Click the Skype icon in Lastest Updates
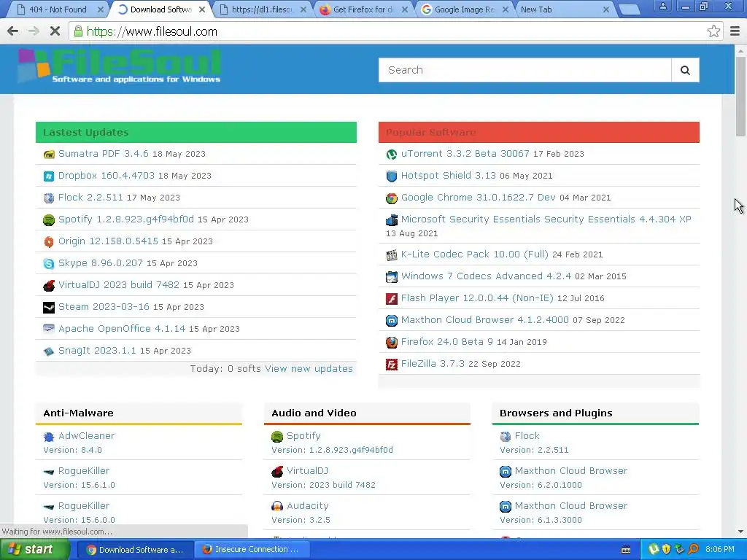The width and height of the screenshot is (747, 560). tap(49, 264)
